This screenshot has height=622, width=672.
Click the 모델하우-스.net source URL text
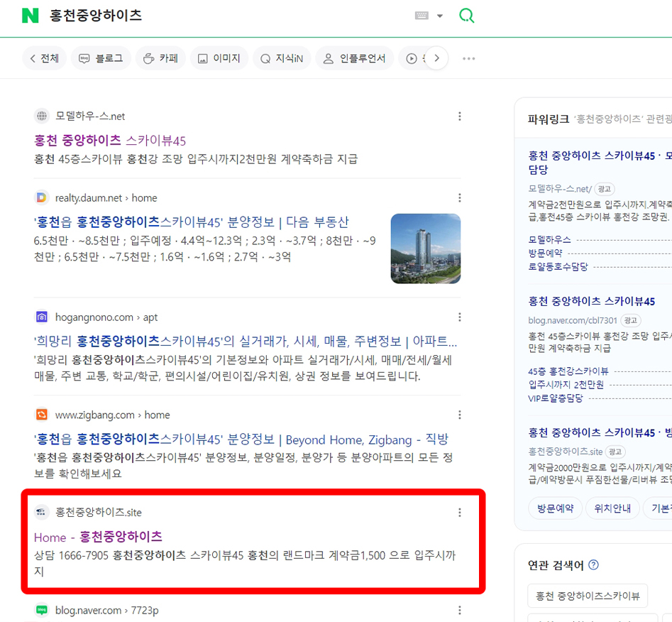pyautogui.click(x=90, y=116)
